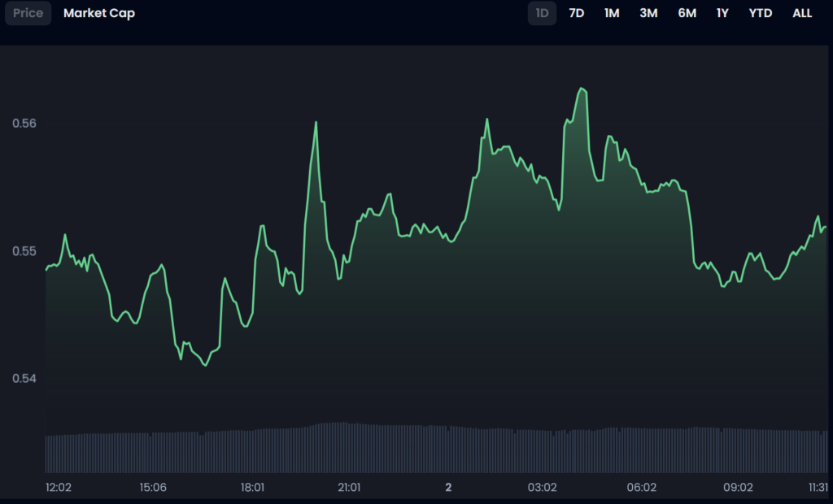Viewport: 833px width, 504px height.
Task: Select the YTD range button
Action: point(760,13)
